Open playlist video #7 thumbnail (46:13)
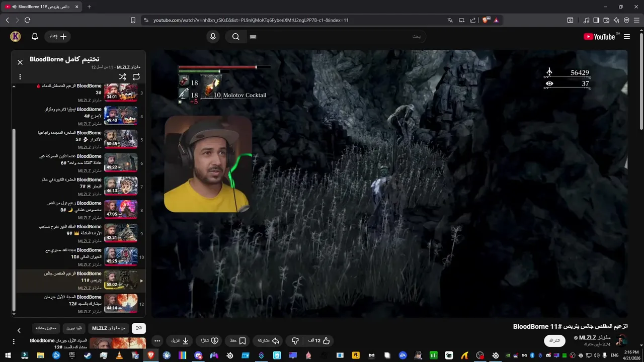 pos(120,186)
